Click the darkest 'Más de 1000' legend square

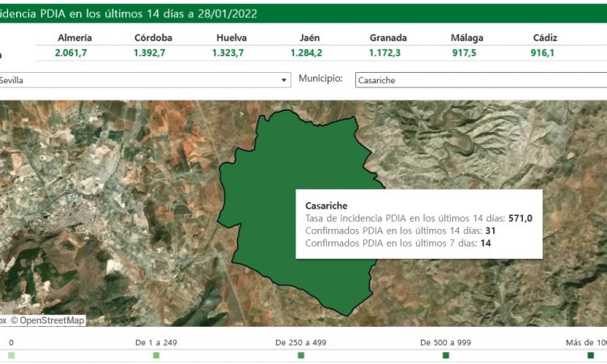(590, 355)
